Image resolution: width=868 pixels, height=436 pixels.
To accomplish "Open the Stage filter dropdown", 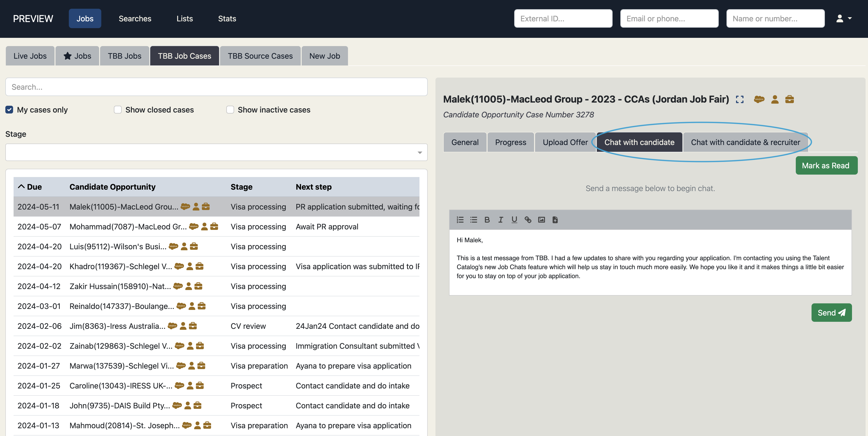I will 216,153.
